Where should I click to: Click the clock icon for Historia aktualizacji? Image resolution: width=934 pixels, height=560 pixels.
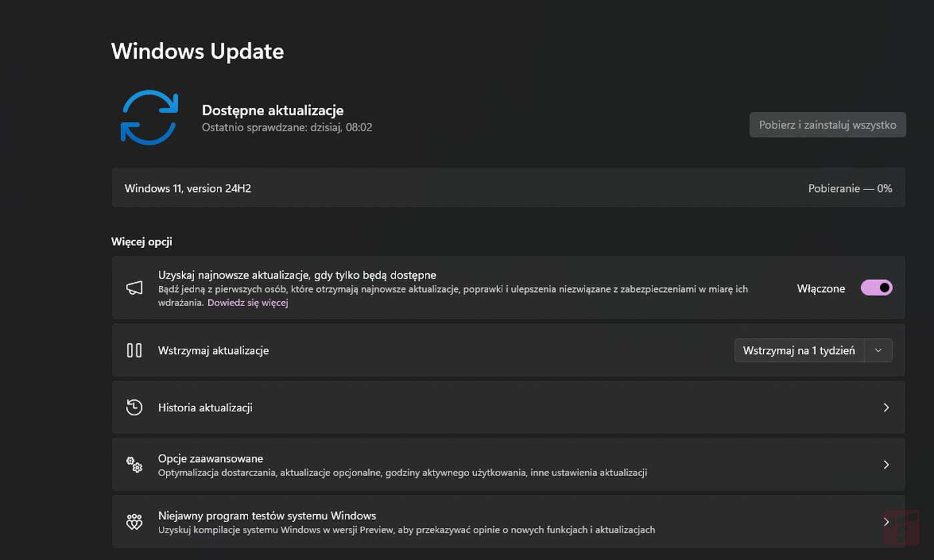133,407
